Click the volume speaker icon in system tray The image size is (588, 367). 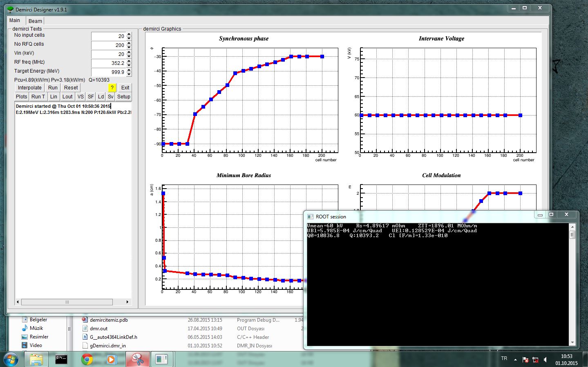pyautogui.click(x=546, y=360)
